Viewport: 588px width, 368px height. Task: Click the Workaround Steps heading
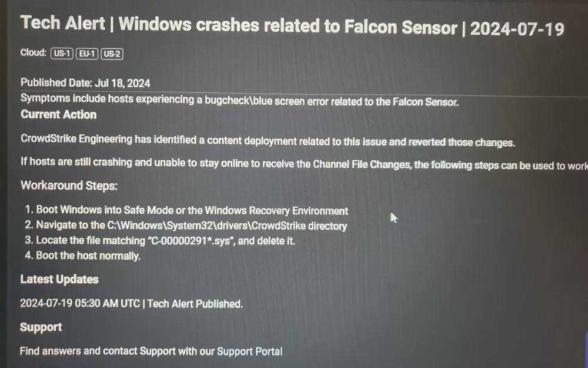69,185
